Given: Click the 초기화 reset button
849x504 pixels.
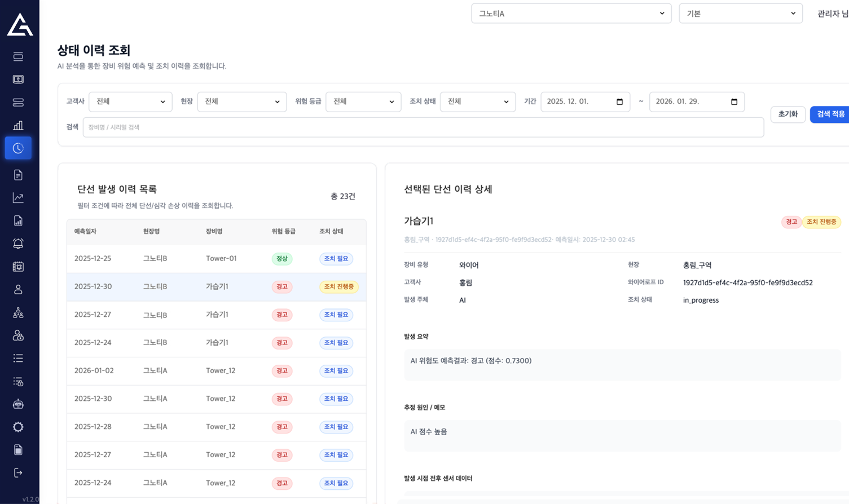Looking at the screenshot, I should (x=788, y=114).
